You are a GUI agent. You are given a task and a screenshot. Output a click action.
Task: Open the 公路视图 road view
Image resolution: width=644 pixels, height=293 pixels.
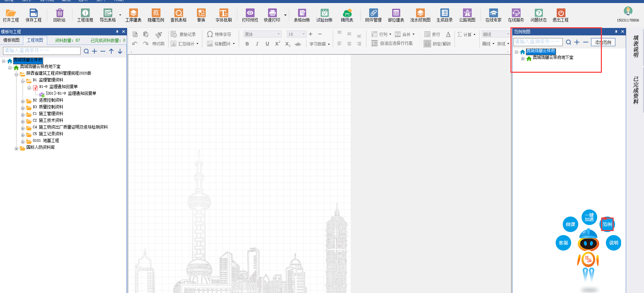click(467, 15)
